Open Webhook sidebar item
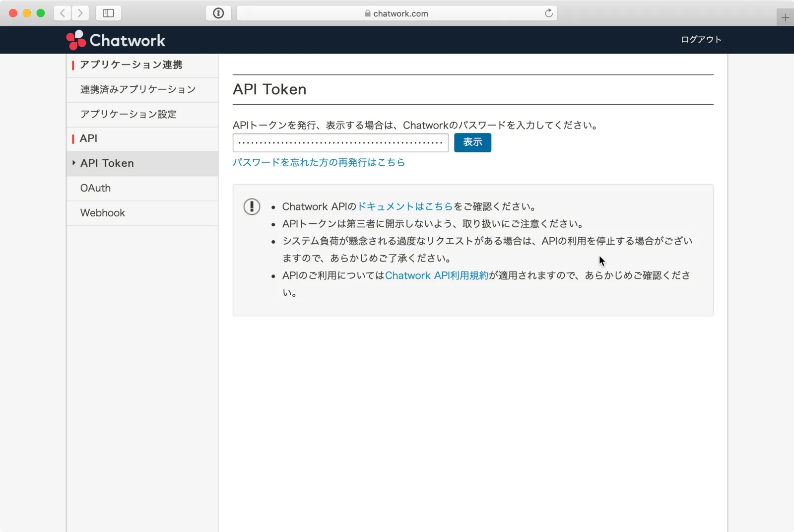 [x=142, y=213]
